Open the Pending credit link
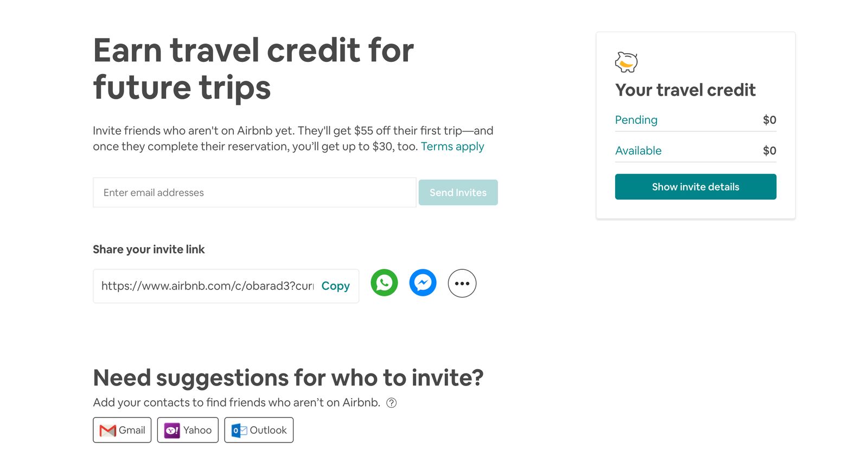Image resolution: width=868 pixels, height=455 pixels. (636, 120)
